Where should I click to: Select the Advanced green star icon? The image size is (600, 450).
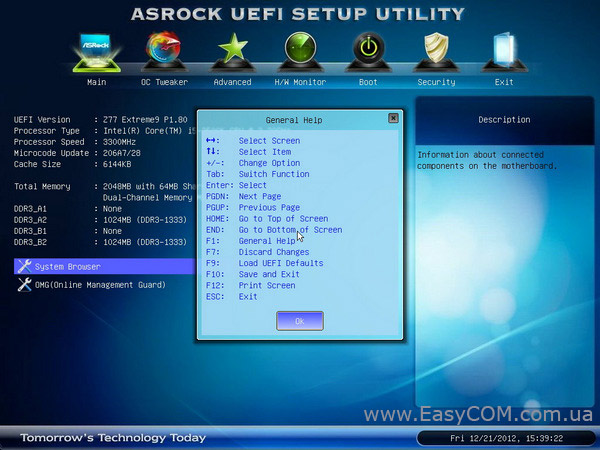232,51
